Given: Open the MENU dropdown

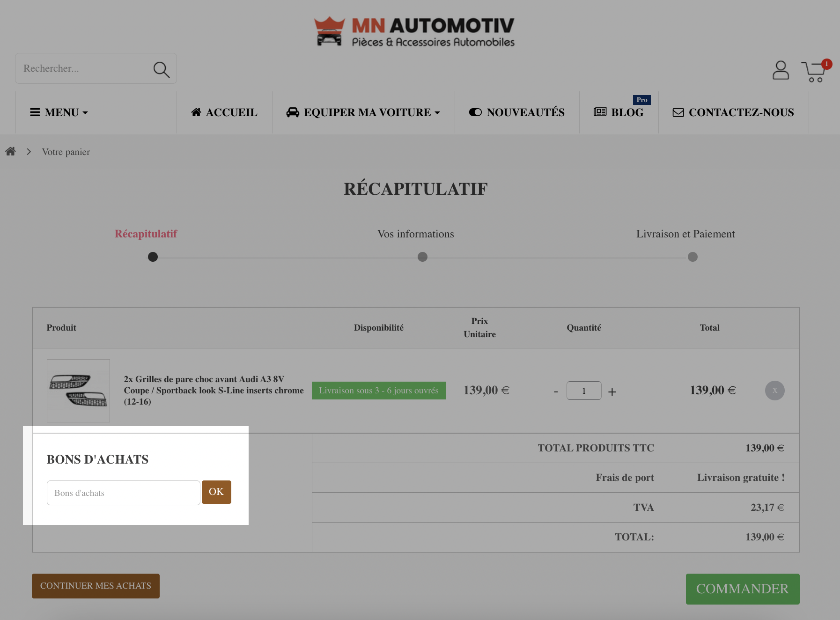Looking at the screenshot, I should point(59,112).
